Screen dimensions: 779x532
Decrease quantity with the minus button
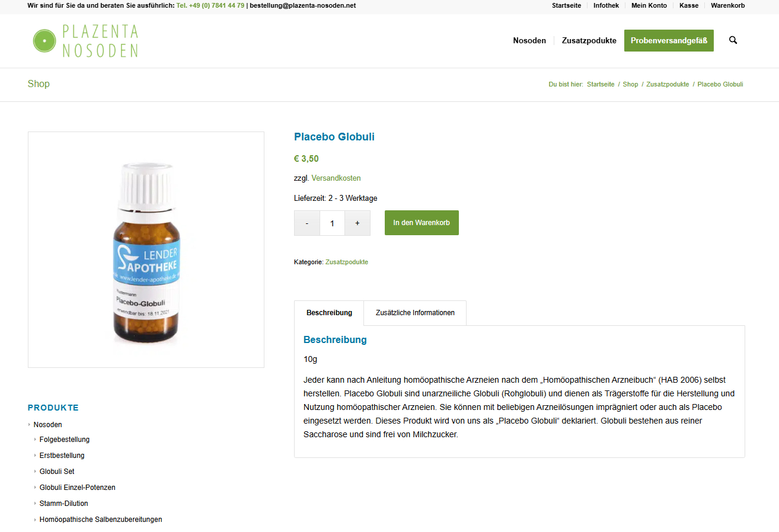307,223
